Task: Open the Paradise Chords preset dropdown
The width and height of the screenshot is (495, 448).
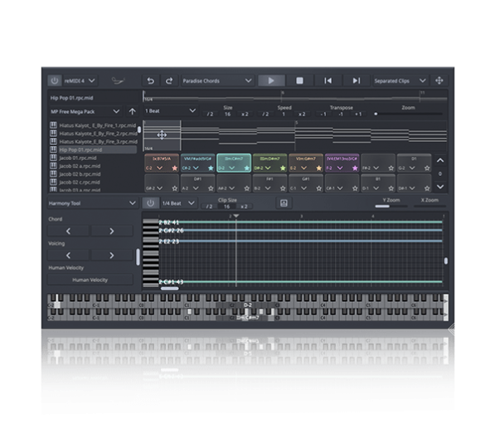Action: coord(217,80)
